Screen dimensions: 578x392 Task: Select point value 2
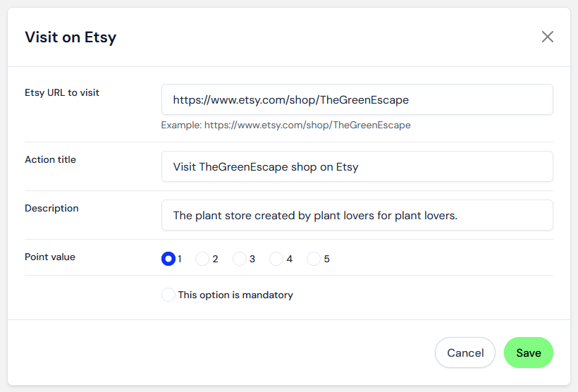pyautogui.click(x=202, y=259)
